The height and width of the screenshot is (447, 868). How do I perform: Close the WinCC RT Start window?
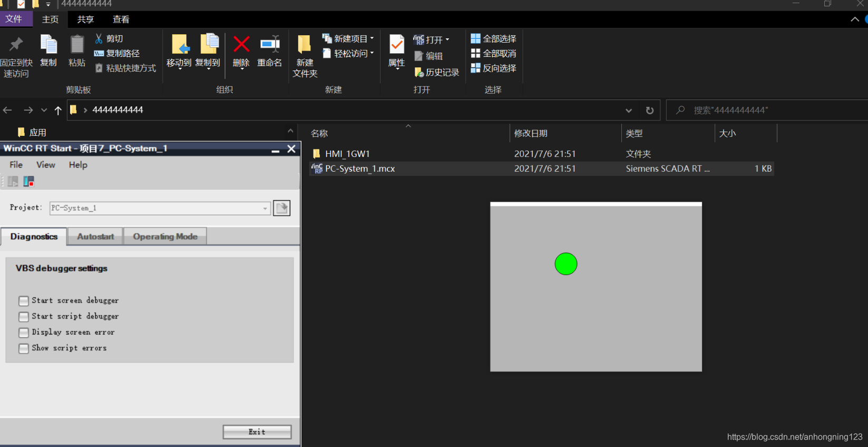pos(291,149)
